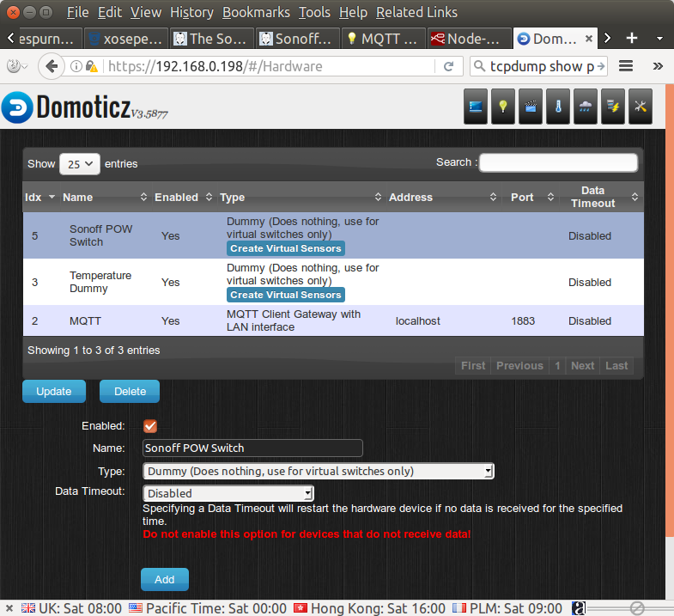Switch to the Node-RED browser tab

pyautogui.click(x=468, y=39)
